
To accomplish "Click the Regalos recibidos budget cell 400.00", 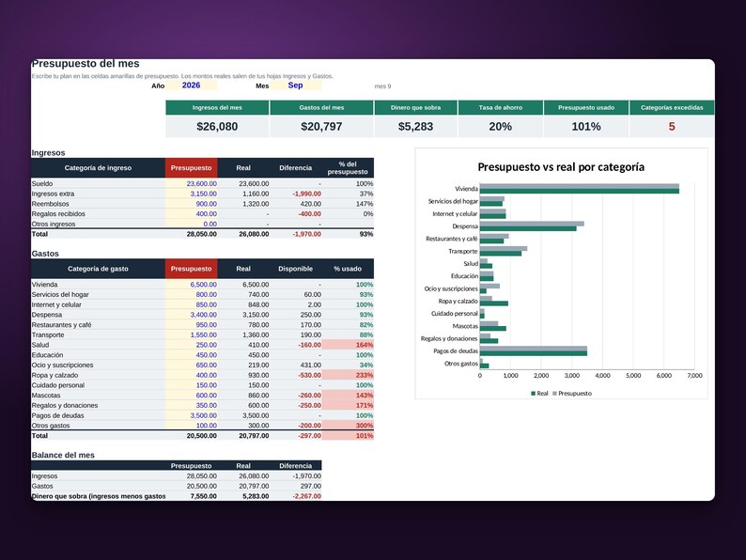I will pos(192,213).
